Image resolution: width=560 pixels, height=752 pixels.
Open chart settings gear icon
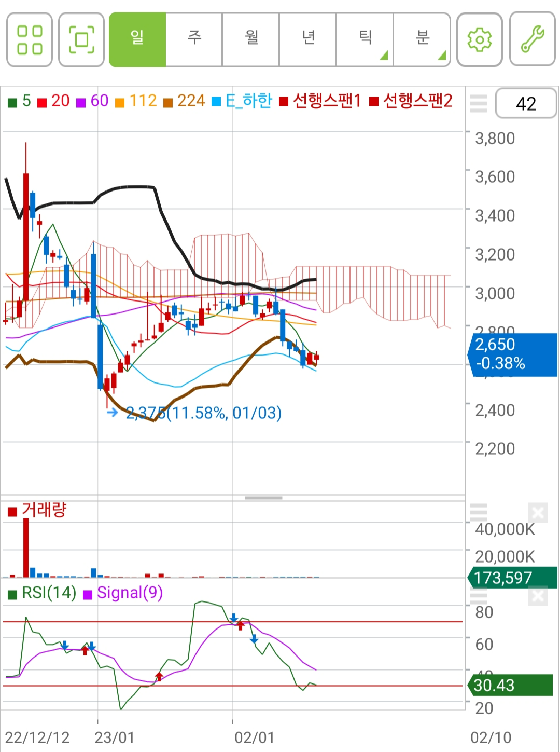(x=480, y=40)
